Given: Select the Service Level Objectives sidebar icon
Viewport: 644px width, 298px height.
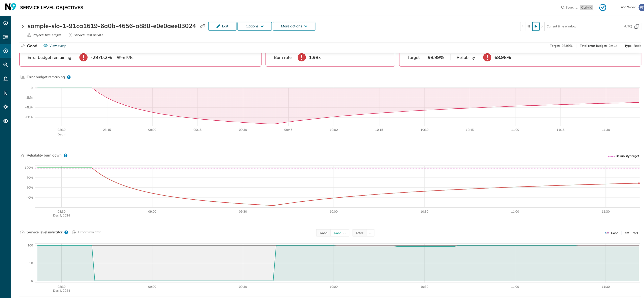Looking at the screenshot, I should point(6,51).
